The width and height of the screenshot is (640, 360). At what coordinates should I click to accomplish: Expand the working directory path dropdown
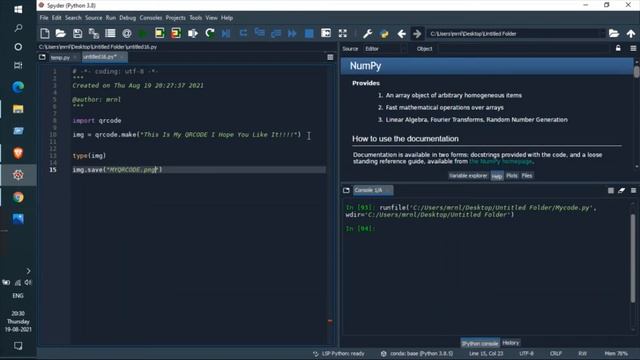pyautogui.click(x=602, y=33)
